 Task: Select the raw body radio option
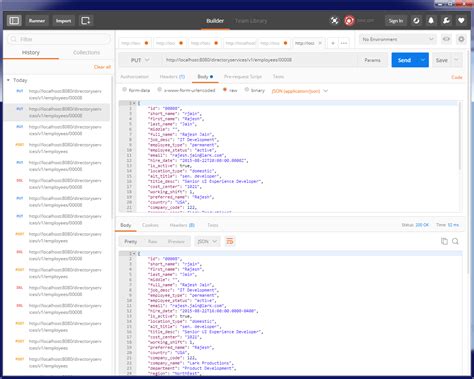point(225,90)
